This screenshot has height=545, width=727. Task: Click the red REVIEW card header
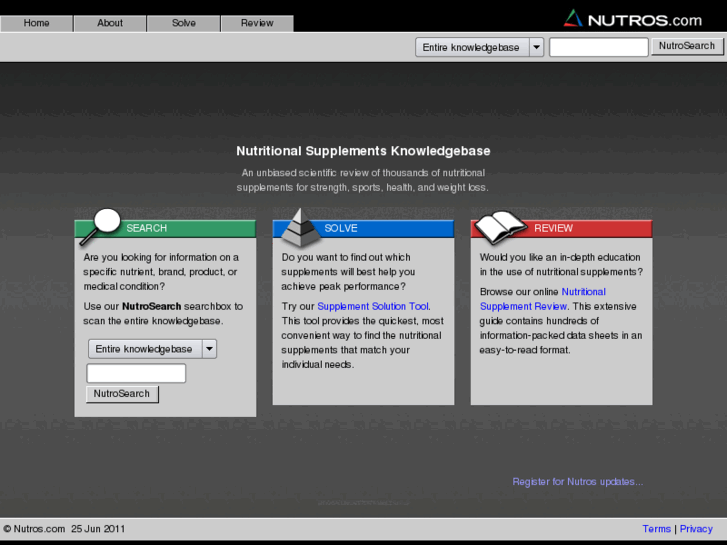point(561,228)
